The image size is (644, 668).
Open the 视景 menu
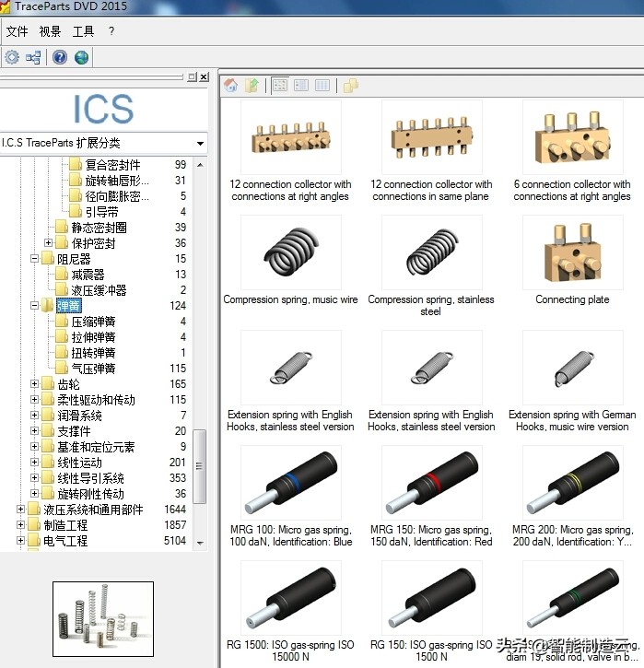[50, 31]
